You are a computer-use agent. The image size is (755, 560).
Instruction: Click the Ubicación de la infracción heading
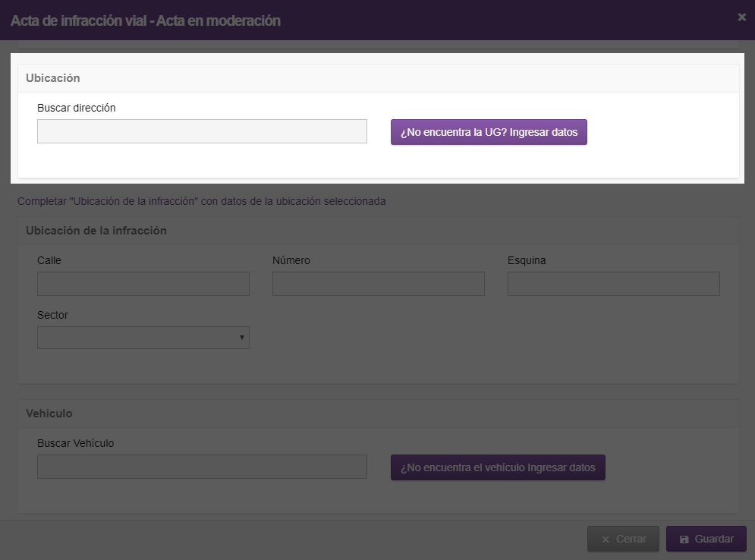(96, 231)
